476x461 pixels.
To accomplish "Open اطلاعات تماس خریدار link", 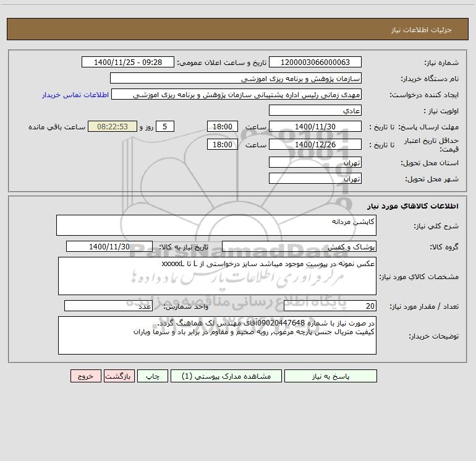I will coord(75,95).
